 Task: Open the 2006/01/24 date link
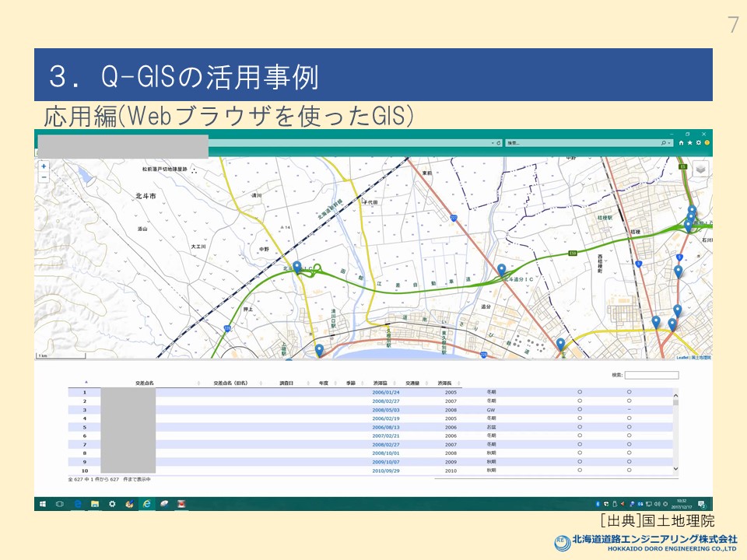[x=386, y=393]
